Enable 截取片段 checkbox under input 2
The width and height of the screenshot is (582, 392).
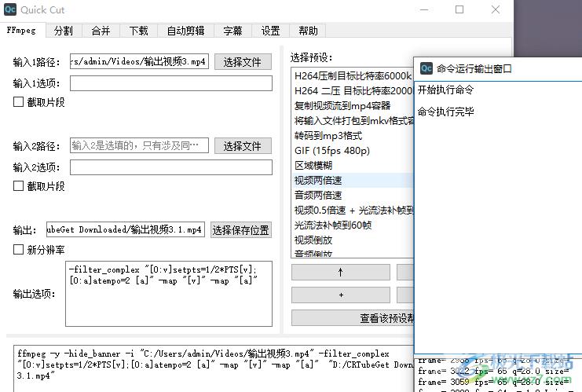tap(19, 186)
